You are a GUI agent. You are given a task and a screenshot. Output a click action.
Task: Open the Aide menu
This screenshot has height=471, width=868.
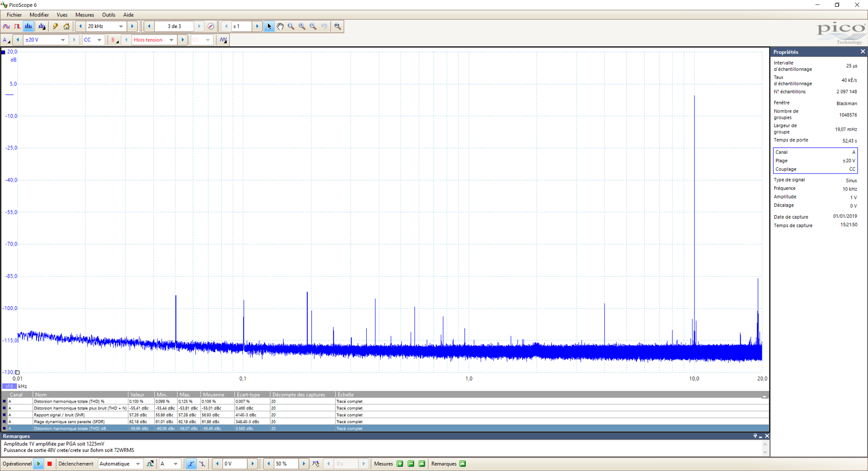(128, 15)
